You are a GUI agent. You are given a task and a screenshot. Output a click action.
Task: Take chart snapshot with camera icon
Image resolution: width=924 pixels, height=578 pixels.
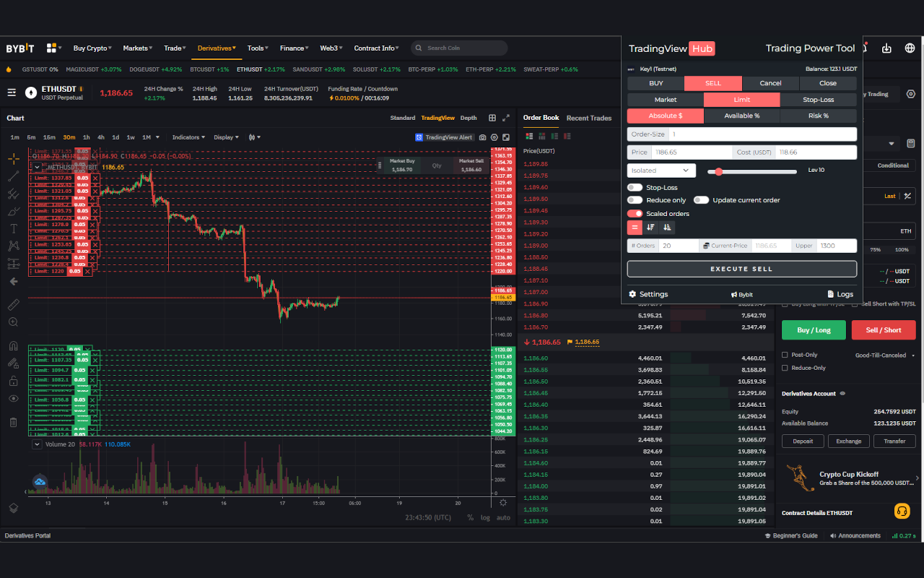click(483, 137)
